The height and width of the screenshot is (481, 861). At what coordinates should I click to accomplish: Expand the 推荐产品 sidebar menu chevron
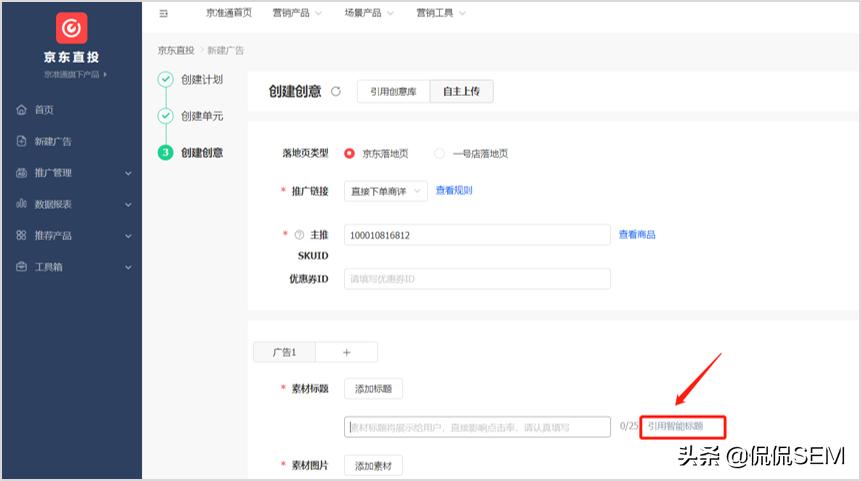click(128, 236)
